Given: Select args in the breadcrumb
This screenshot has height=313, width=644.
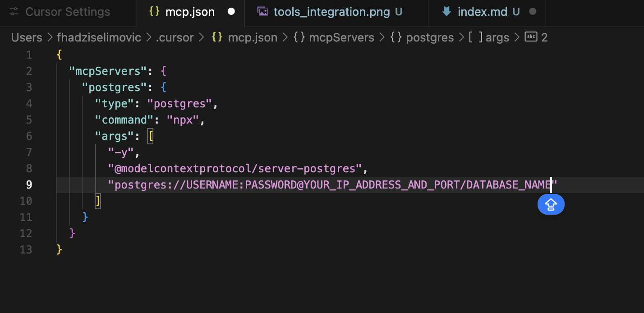Looking at the screenshot, I should tap(497, 37).
